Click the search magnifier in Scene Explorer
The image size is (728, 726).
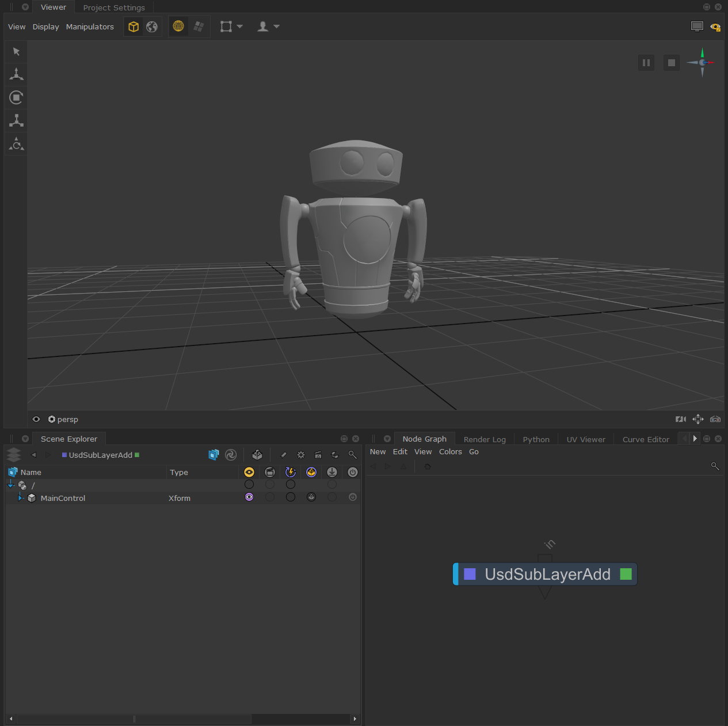click(x=353, y=455)
